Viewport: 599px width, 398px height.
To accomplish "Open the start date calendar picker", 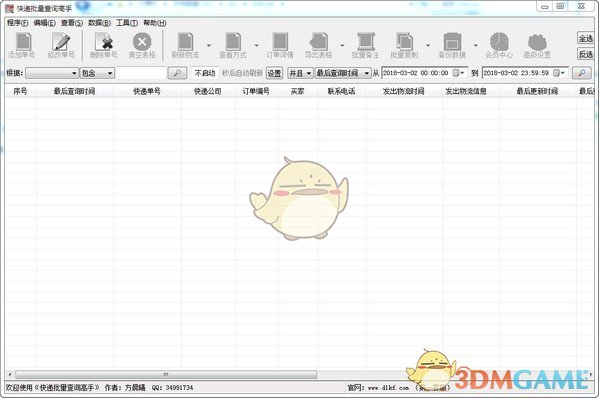I will 458,73.
